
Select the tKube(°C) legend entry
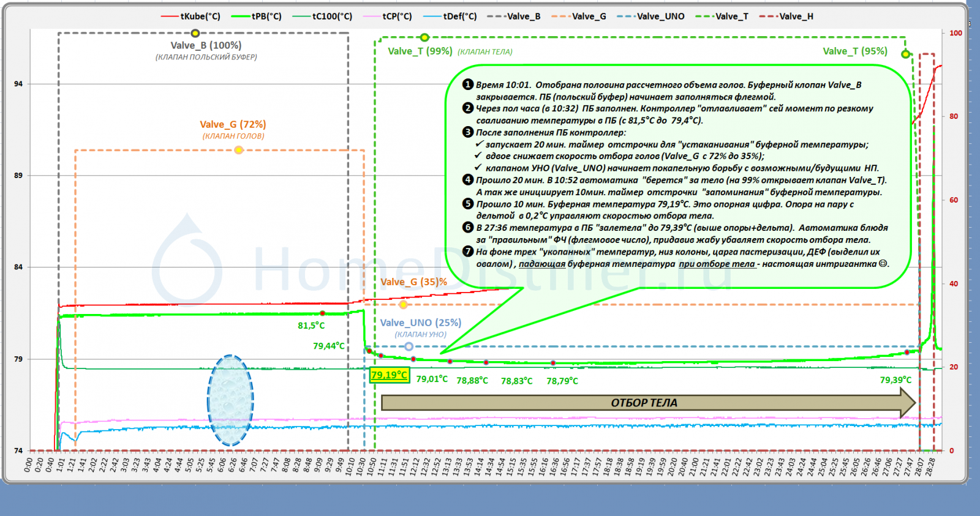coord(190,17)
